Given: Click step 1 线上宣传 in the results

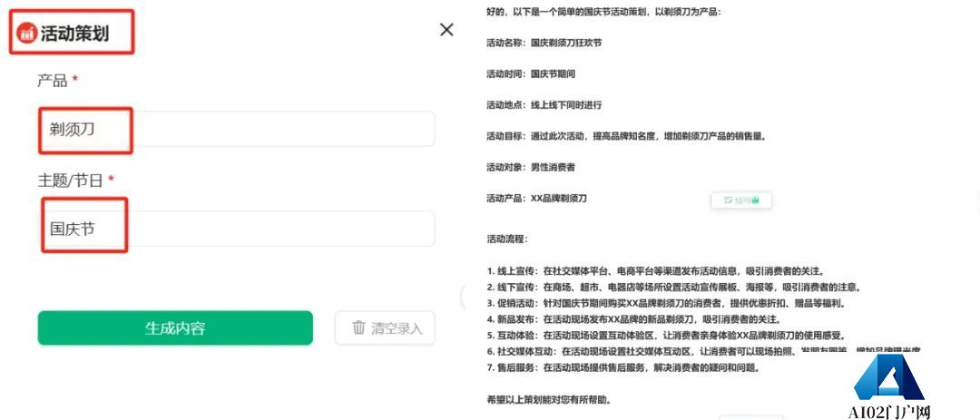Looking at the screenshot, I should (x=656, y=271).
